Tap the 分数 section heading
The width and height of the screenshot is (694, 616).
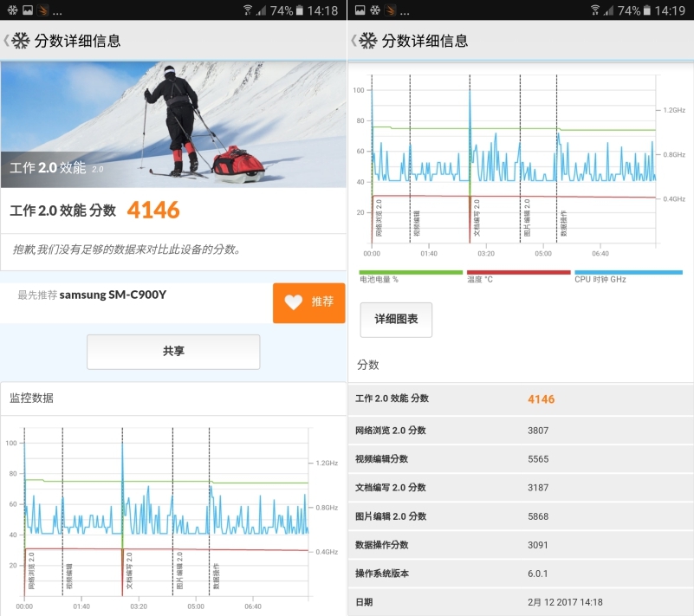(x=368, y=365)
